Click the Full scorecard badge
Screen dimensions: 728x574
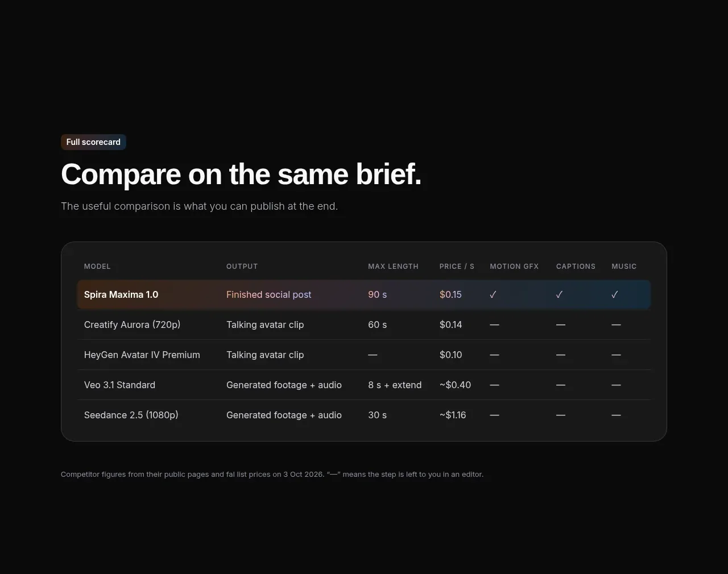coord(93,142)
